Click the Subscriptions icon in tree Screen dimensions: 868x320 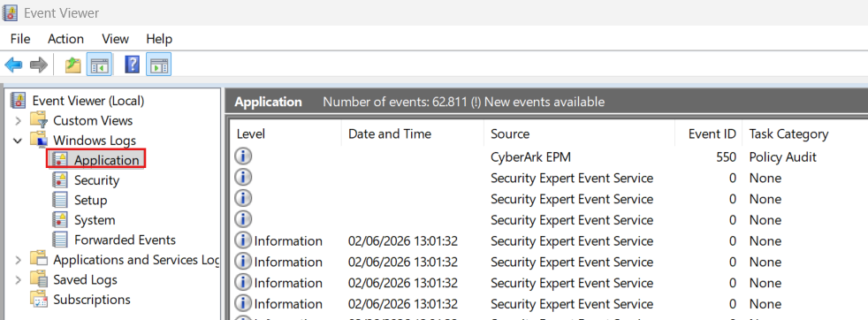[x=39, y=300]
